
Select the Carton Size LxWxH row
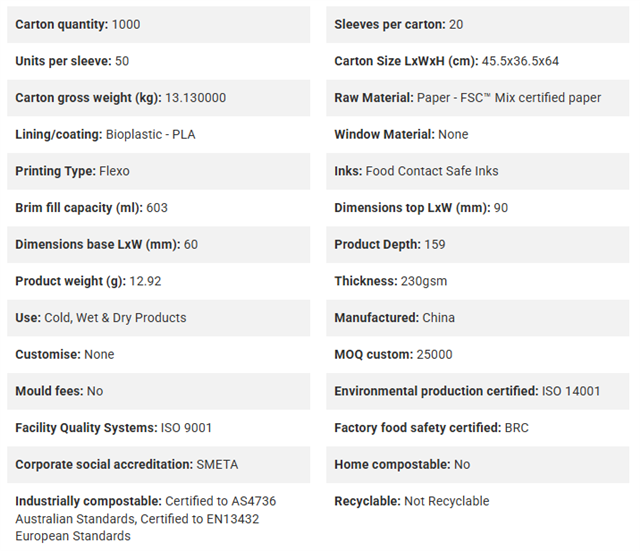tap(478, 61)
